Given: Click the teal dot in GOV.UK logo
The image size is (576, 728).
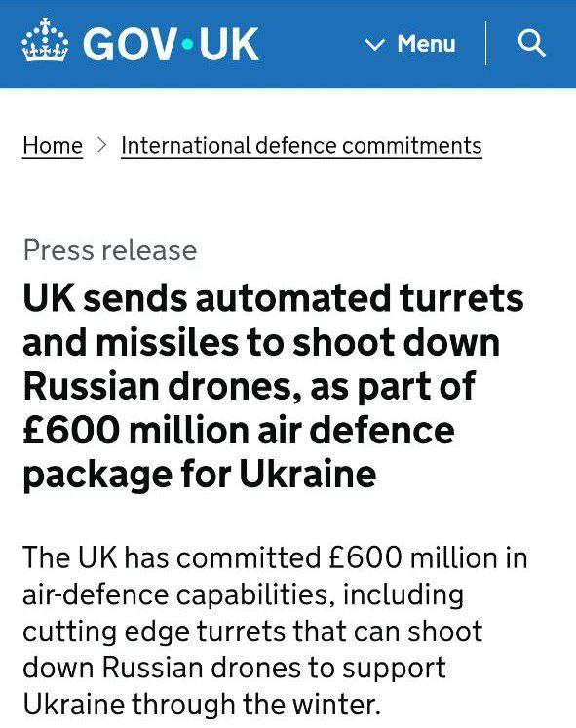Looking at the screenshot, I should 188,45.
